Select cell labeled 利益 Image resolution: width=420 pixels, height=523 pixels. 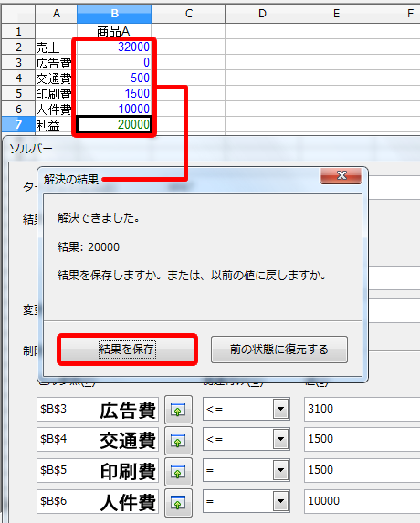click(x=57, y=125)
